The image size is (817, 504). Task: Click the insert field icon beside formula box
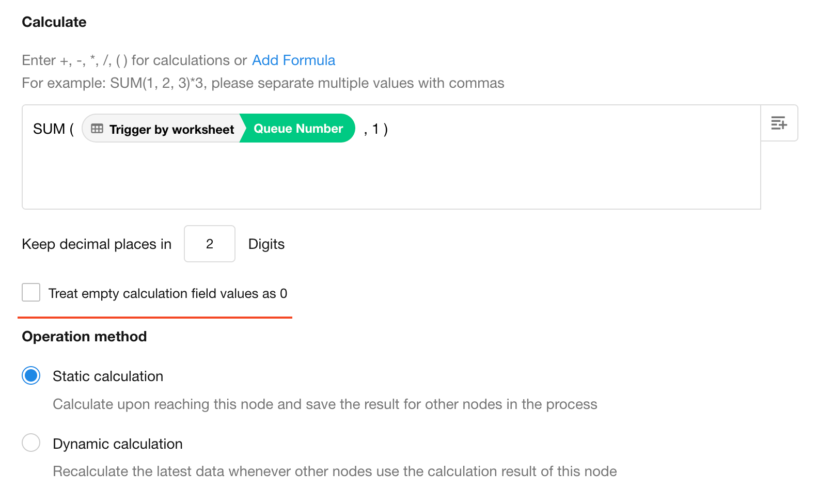pos(779,123)
